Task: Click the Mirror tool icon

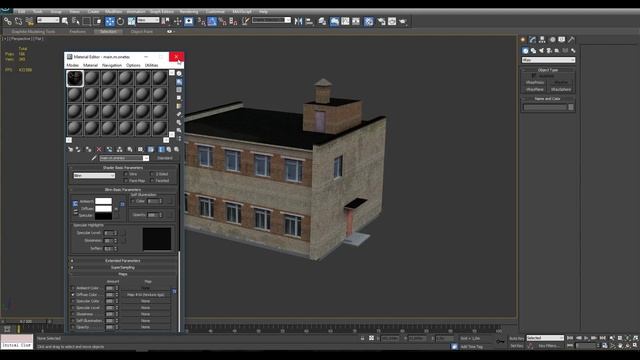Action: (x=298, y=21)
